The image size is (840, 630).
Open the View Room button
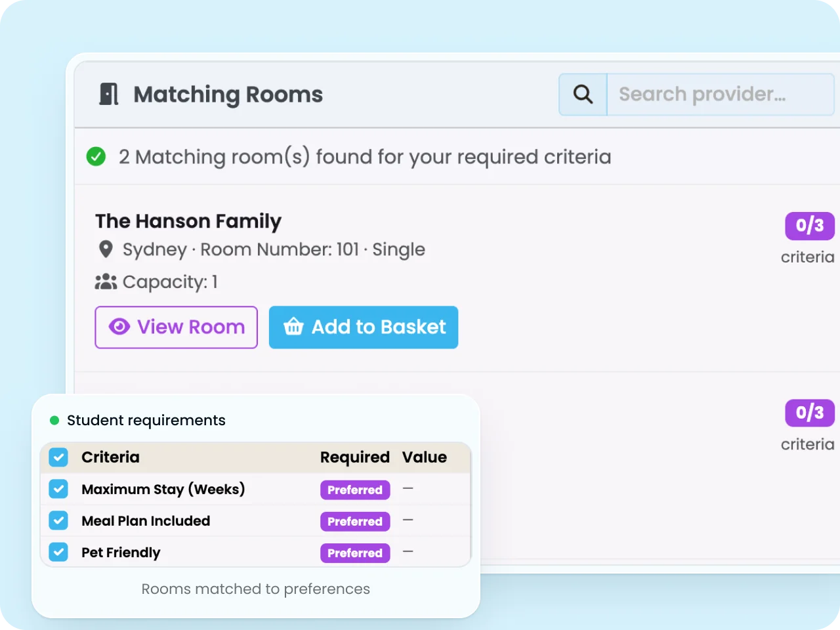click(x=176, y=327)
